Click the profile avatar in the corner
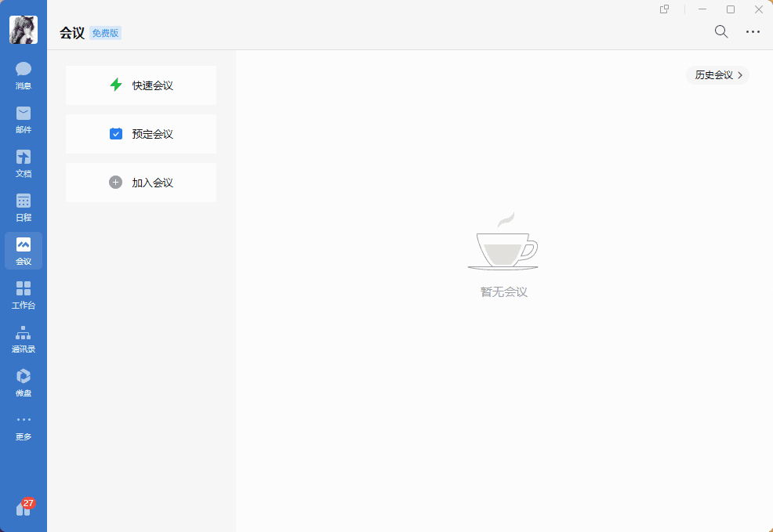The width and height of the screenshot is (773, 532). point(23,30)
